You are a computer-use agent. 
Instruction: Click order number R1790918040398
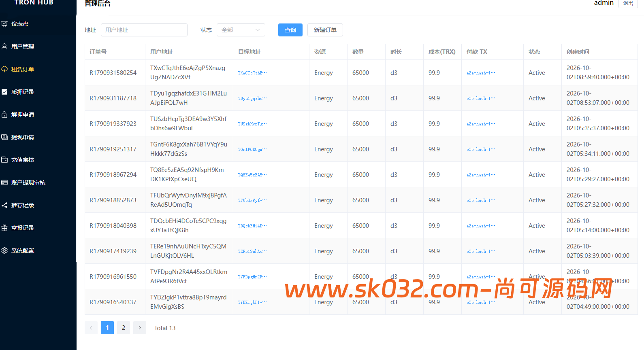(113, 226)
